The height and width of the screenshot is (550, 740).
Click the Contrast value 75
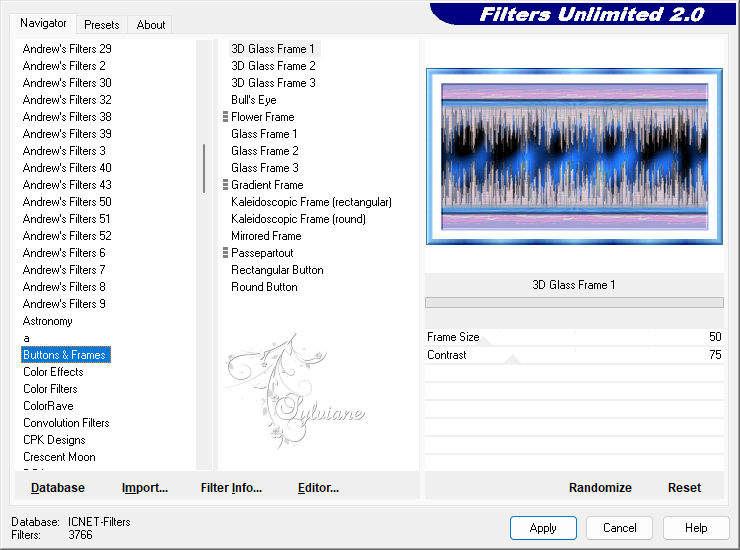[x=715, y=355]
